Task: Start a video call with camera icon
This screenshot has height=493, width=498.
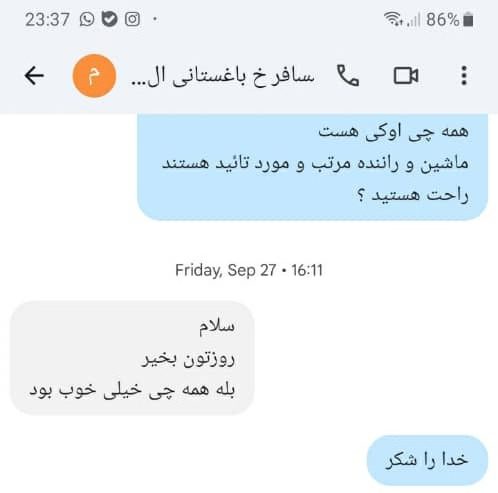Action: click(406, 76)
